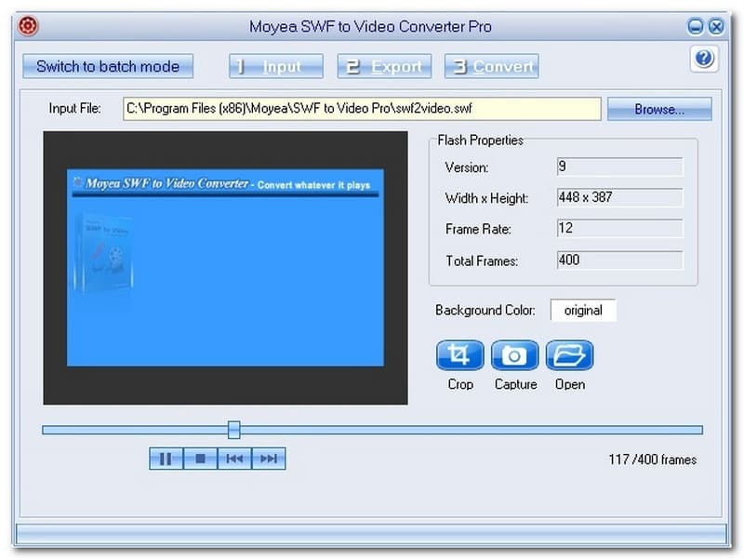The width and height of the screenshot is (744, 560).
Task: Jump to previous frame button
Action: pos(234,459)
